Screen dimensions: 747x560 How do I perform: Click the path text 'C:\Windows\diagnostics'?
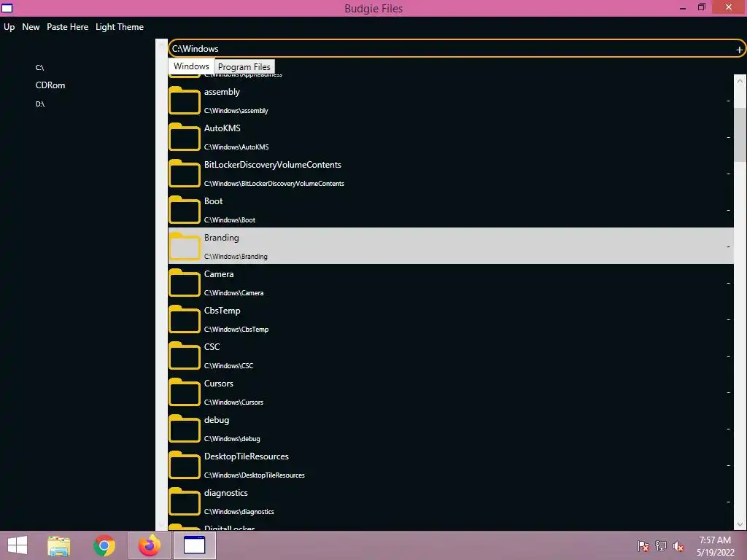pyautogui.click(x=239, y=511)
